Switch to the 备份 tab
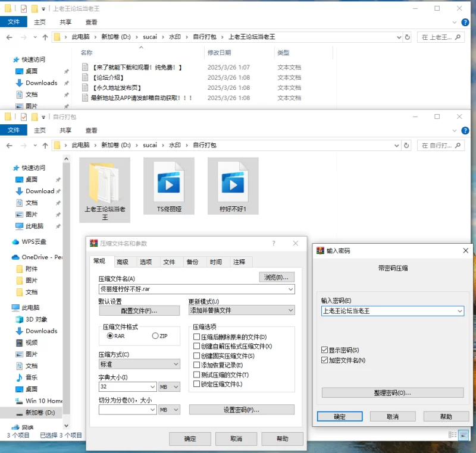Screen dimensions: 476x453 [x=192, y=262]
